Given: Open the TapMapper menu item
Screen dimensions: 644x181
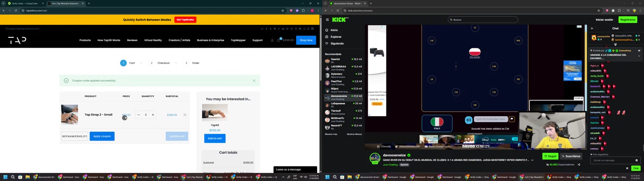Looking at the screenshot, I should point(238,40).
